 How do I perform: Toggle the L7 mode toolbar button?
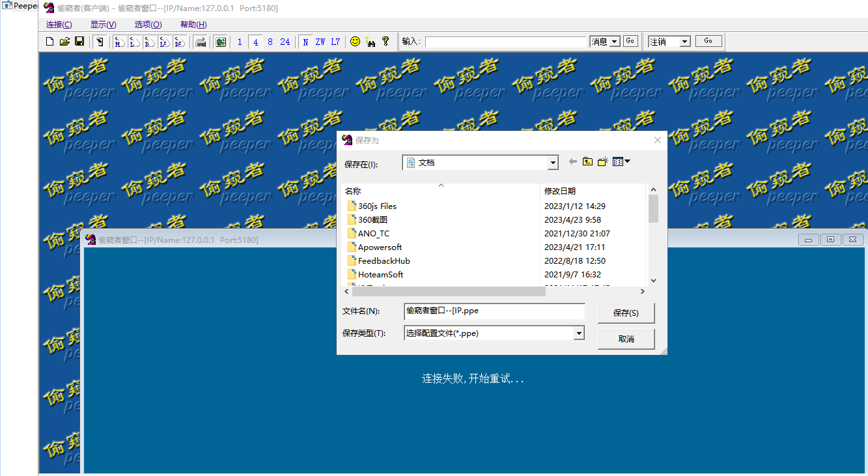pyautogui.click(x=335, y=42)
